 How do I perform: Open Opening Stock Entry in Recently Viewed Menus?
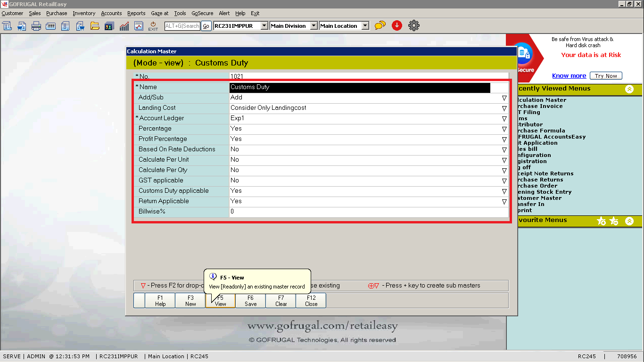pyautogui.click(x=544, y=192)
